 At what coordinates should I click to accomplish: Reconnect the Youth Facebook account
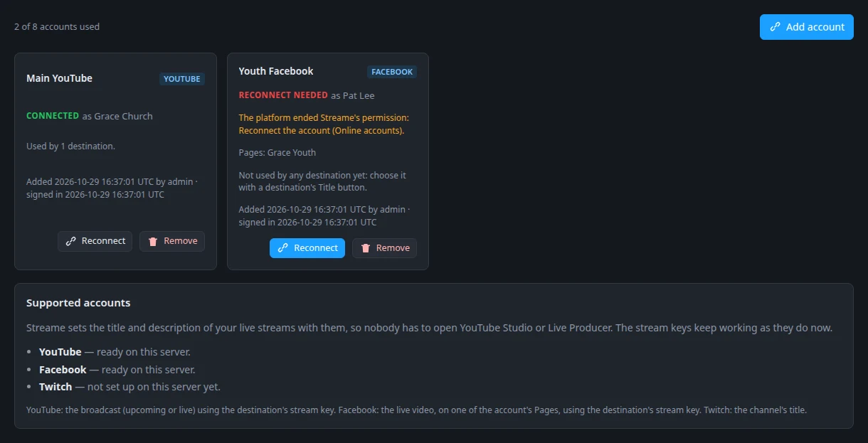pyautogui.click(x=307, y=248)
